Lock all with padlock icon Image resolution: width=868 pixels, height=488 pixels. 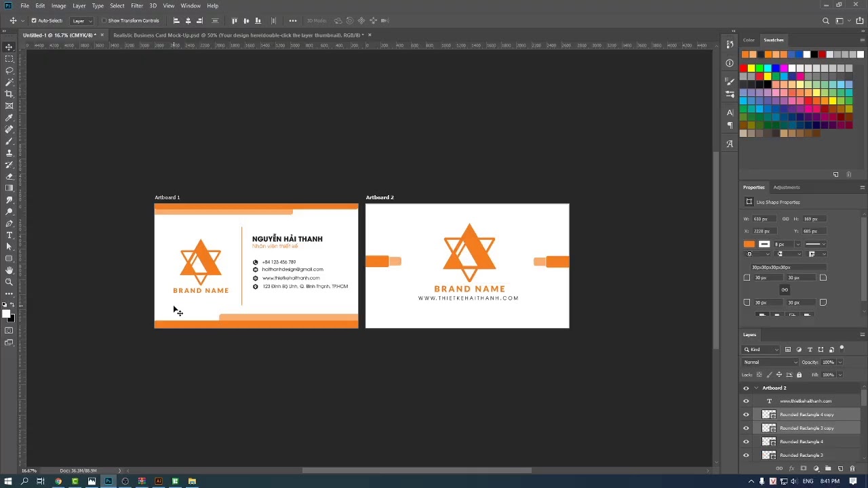[799, 375]
